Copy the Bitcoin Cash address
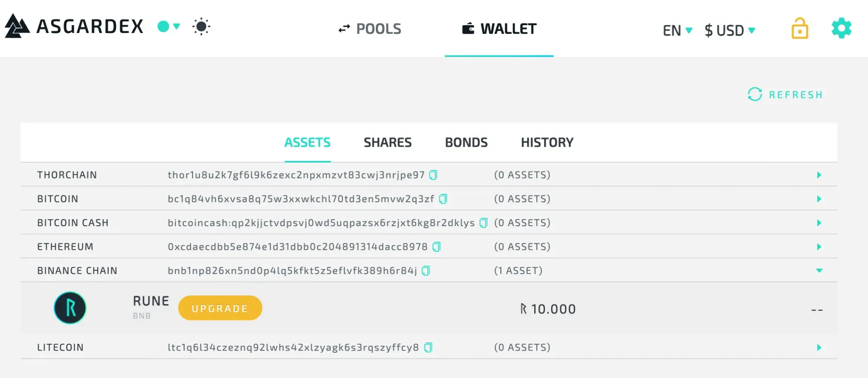This screenshot has height=378, width=868. point(483,223)
